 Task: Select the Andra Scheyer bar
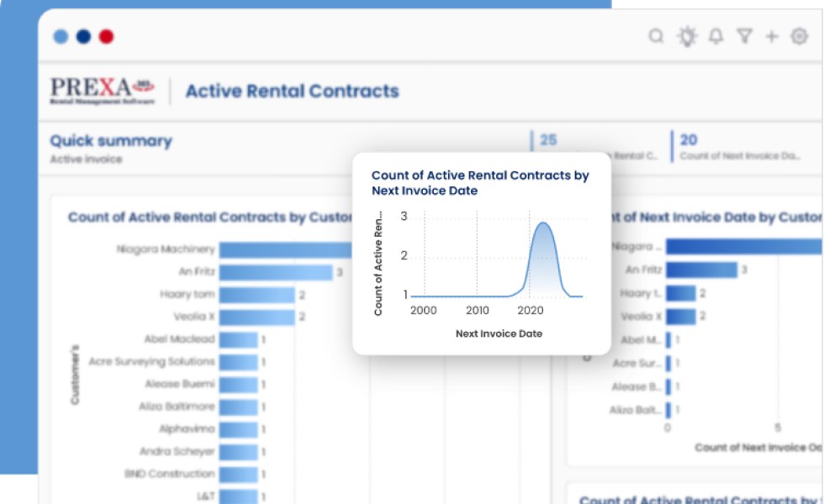point(238,453)
